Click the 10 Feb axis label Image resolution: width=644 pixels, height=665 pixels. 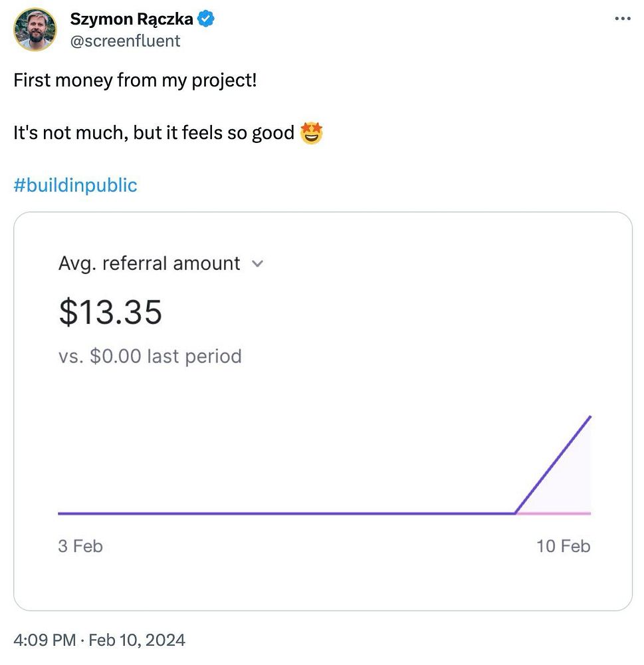(x=563, y=546)
